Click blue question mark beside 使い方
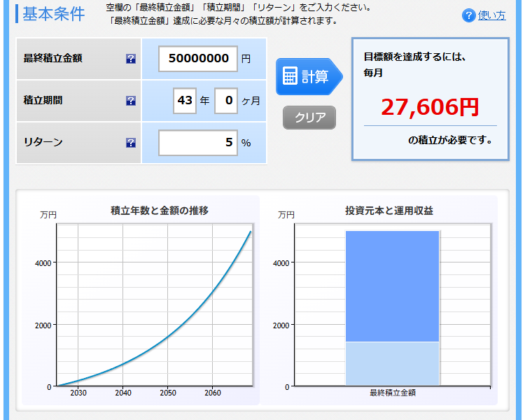Image resolution: width=525 pixels, height=420 pixels. pyautogui.click(x=468, y=15)
